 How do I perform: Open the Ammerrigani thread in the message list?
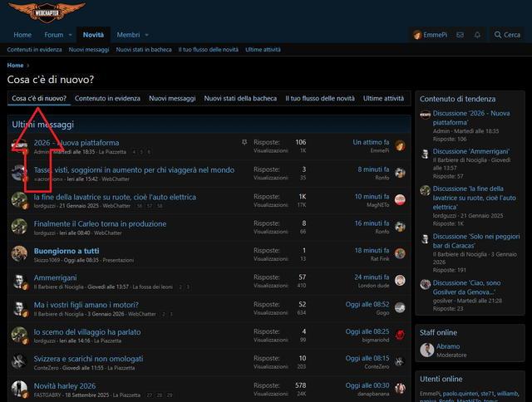(x=56, y=277)
